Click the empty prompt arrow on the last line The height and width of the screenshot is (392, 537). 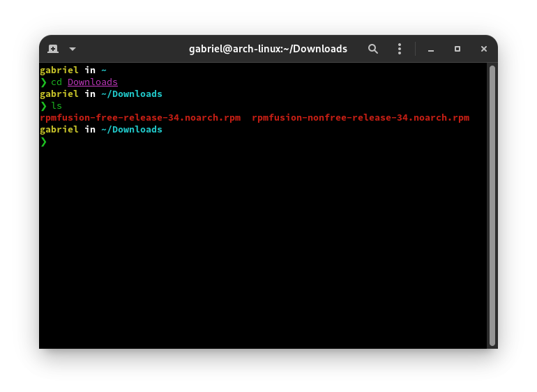(43, 142)
